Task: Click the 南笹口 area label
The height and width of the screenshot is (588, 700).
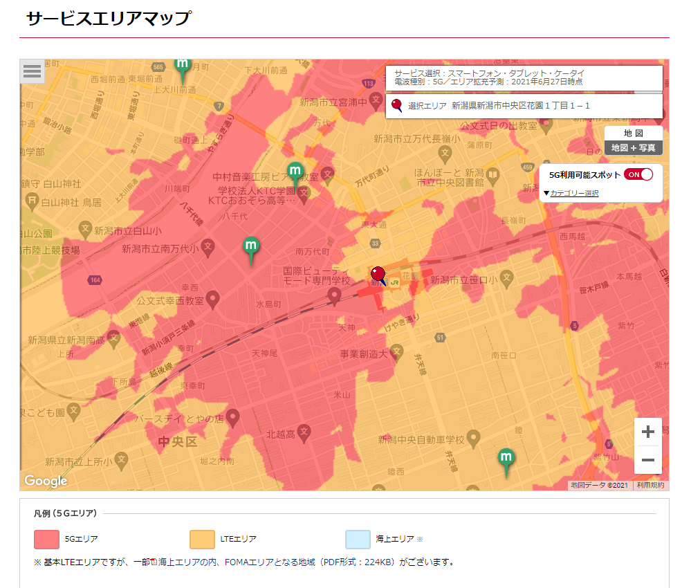Action: (504, 356)
